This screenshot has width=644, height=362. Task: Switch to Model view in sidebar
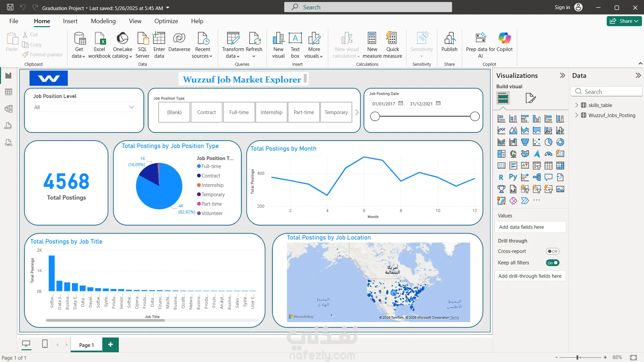(8, 109)
